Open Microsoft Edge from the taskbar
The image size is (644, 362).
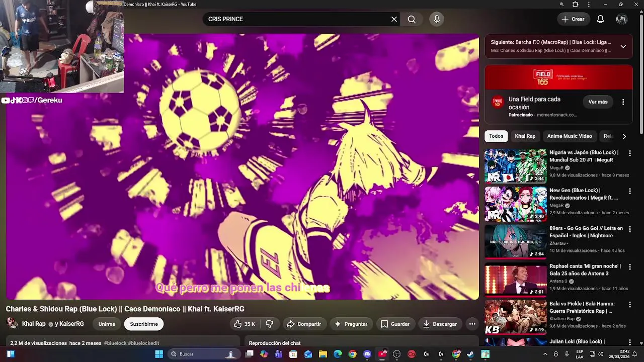(x=338, y=354)
